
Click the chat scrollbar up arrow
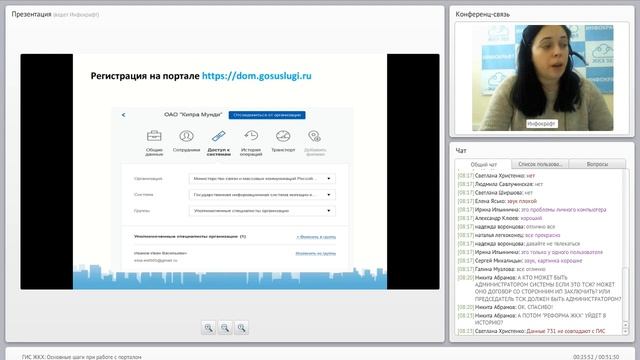(x=626, y=325)
